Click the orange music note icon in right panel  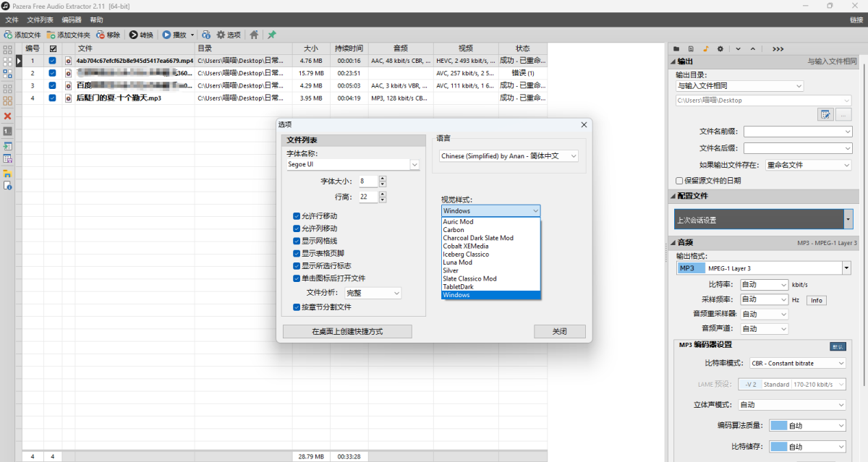pyautogui.click(x=706, y=48)
